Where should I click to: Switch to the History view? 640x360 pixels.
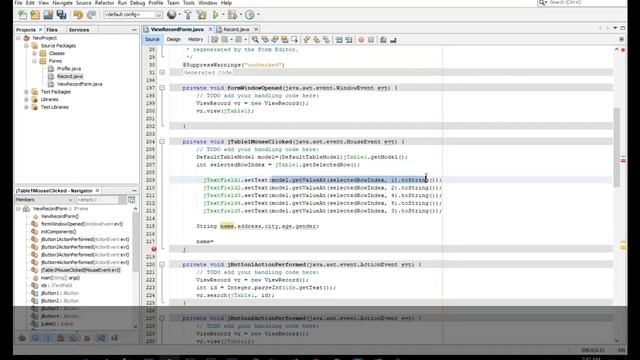(x=195, y=40)
